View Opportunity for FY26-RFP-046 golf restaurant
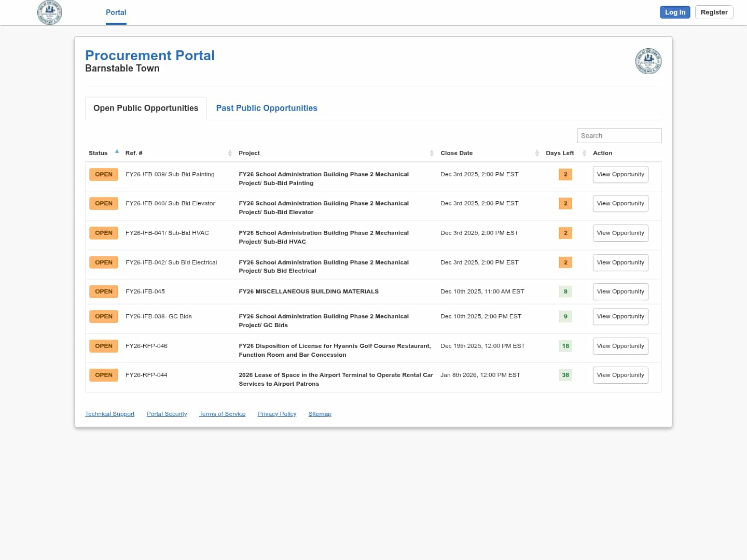Screen dimensions: 747x560 [620, 346]
